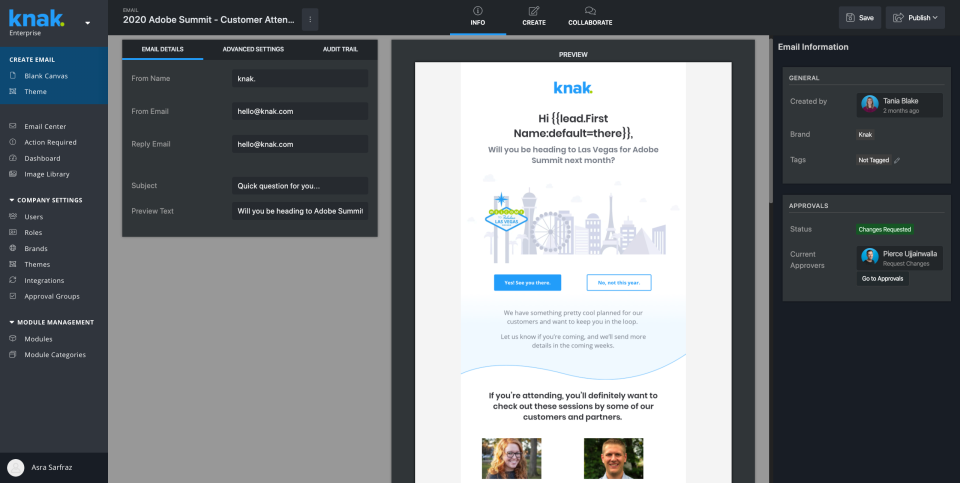Open the workspace dropdown next to knak logo
Image resolution: width=960 pixels, height=483 pixels.
pos(88,23)
